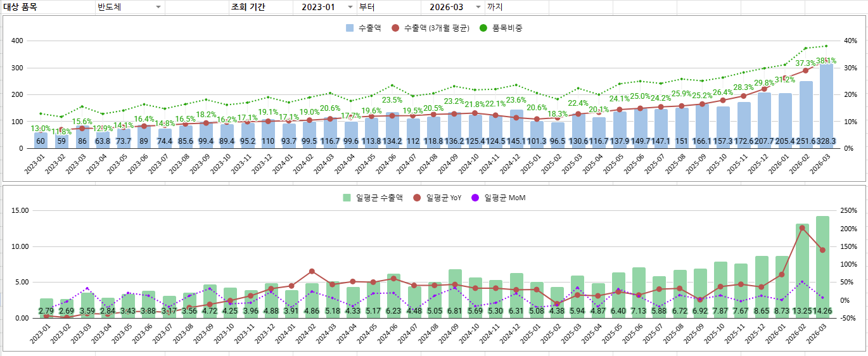Click the 2025-12 export bar labeled 207.7

tap(764, 117)
